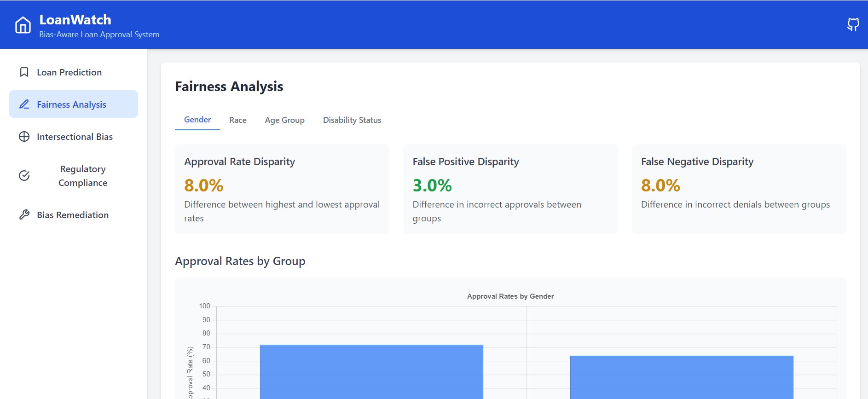
Task: Go to Intersectional Bias section
Action: click(x=74, y=137)
